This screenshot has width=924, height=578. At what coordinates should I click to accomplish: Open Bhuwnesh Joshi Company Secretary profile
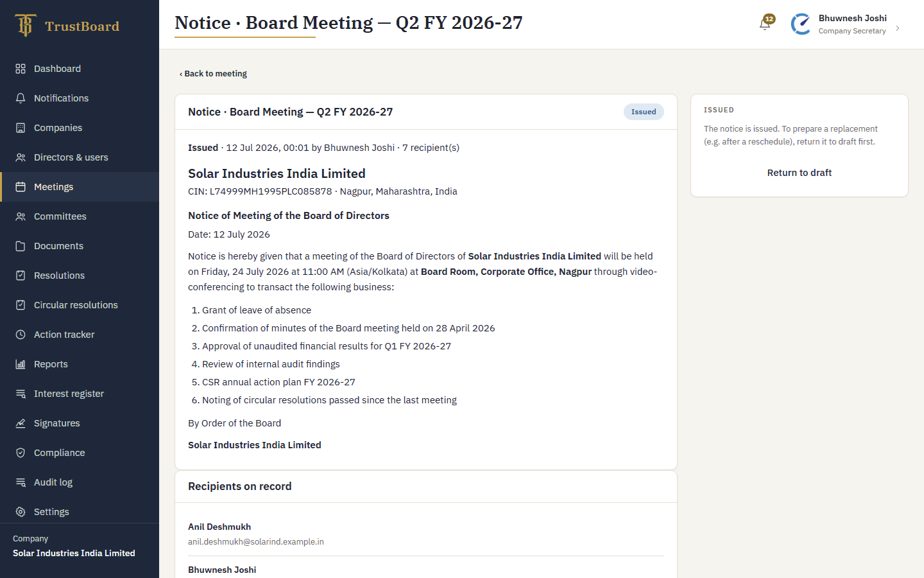(845, 24)
